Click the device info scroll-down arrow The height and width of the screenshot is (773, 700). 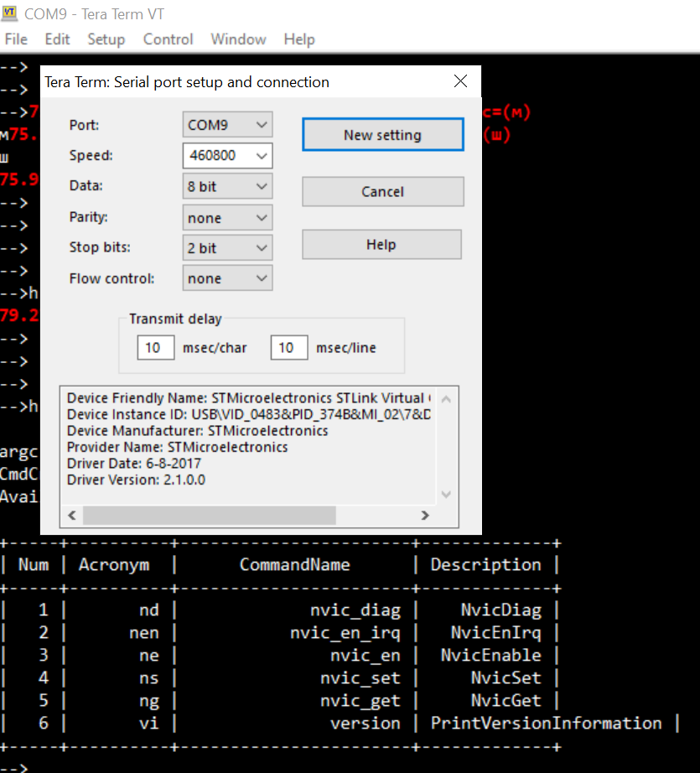pos(446,494)
